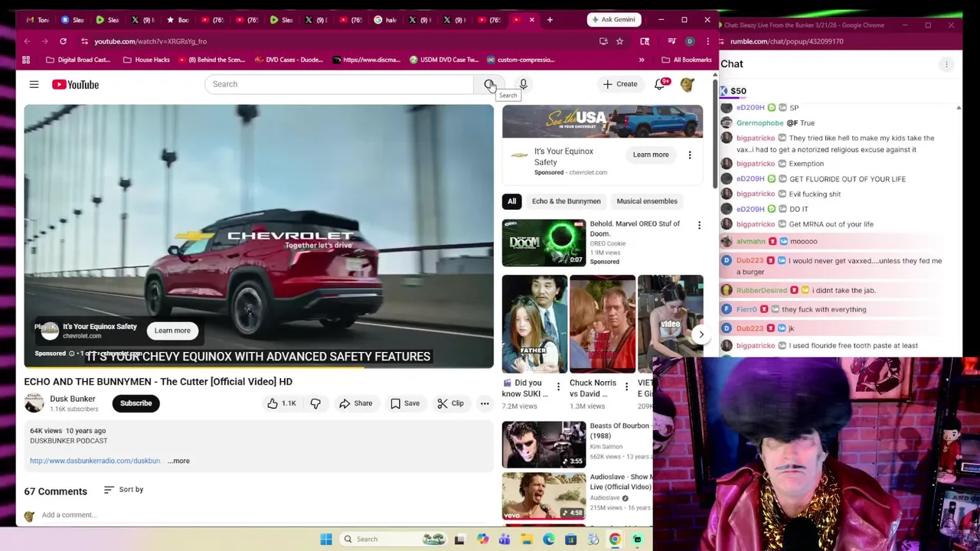Open the YouTube hamburger guide menu
This screenshot has width=980, height=551.
point(34,84)
